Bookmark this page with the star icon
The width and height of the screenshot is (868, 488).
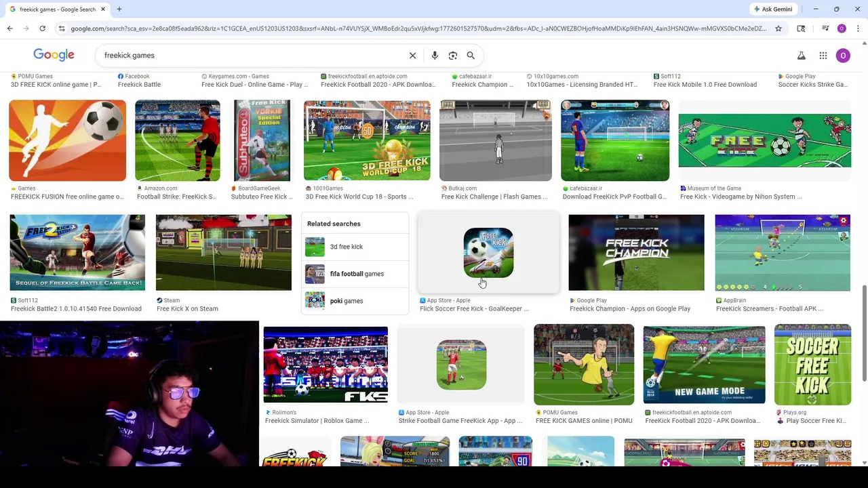778,28
